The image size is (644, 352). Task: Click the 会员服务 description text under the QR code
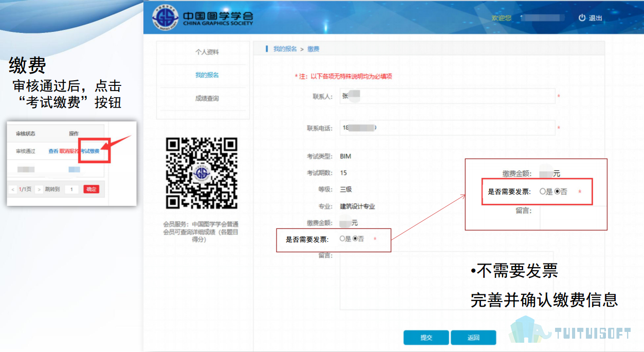click(x=200, y=232)
